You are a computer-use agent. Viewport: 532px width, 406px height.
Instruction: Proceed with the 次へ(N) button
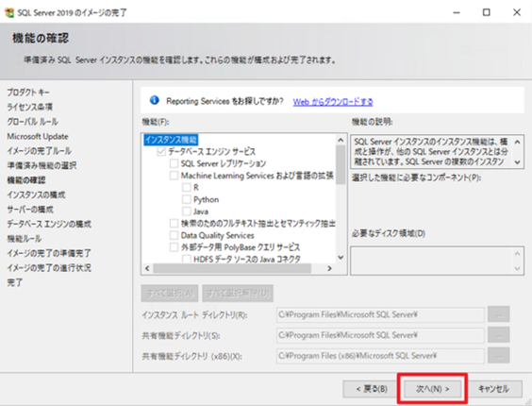coord(432,389)
